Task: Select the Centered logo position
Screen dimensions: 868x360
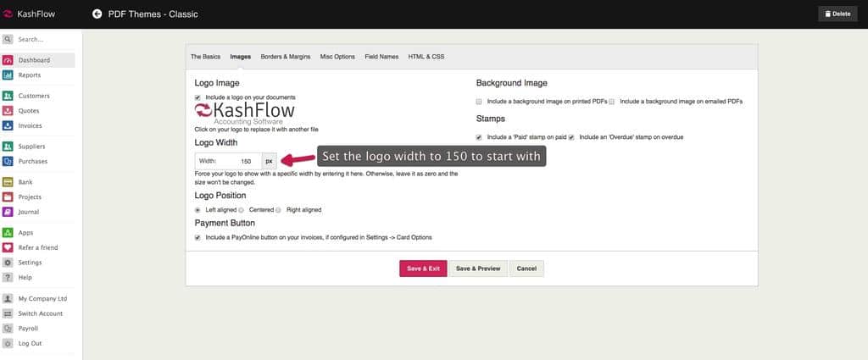Action: tap(242, 209)
